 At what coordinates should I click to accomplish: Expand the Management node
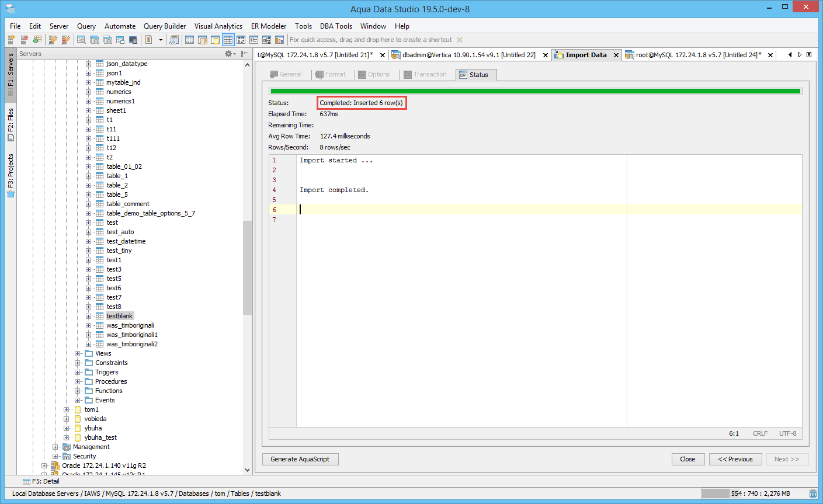(55, 447)
